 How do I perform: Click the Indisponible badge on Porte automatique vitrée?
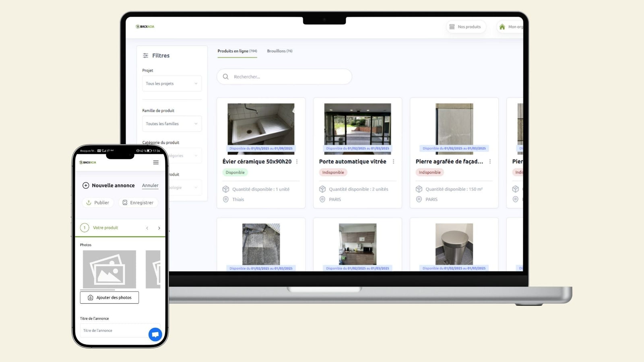[333, 173]
